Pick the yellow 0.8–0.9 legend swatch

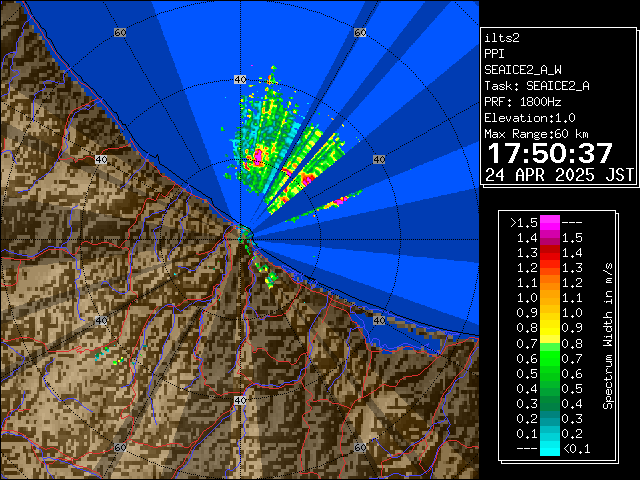[550, 328]
